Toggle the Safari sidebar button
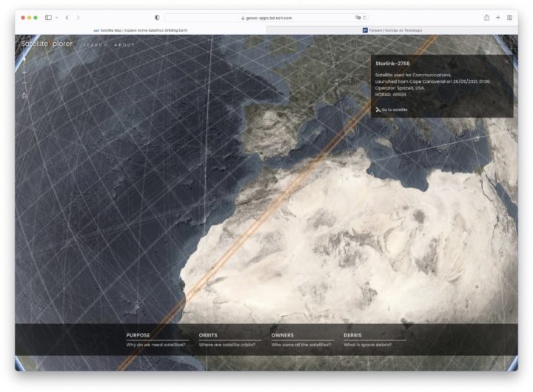Screen dimensions: 533x392 tap(48, 17)
